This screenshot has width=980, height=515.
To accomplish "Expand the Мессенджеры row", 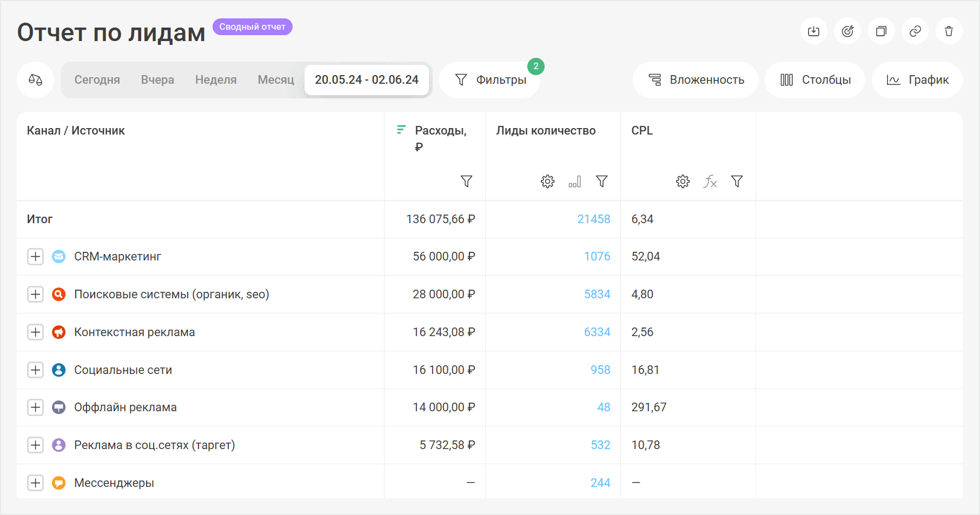I will click(x=36, y=483).
